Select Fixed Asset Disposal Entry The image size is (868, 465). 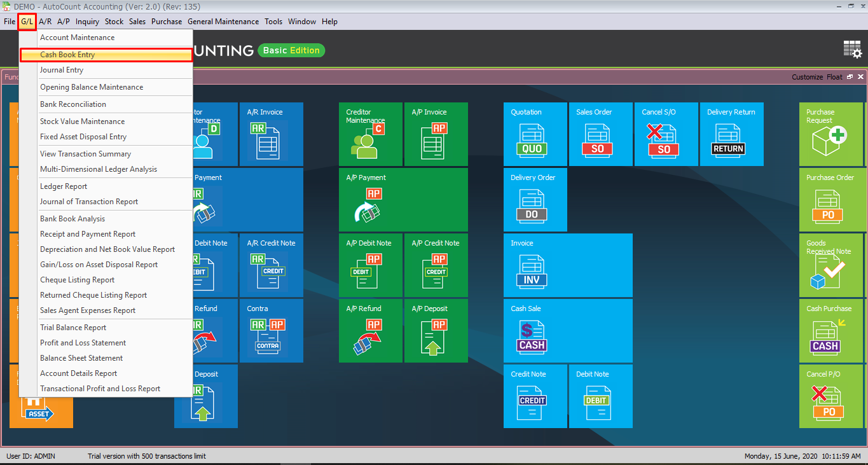click(x=106, y=137)
